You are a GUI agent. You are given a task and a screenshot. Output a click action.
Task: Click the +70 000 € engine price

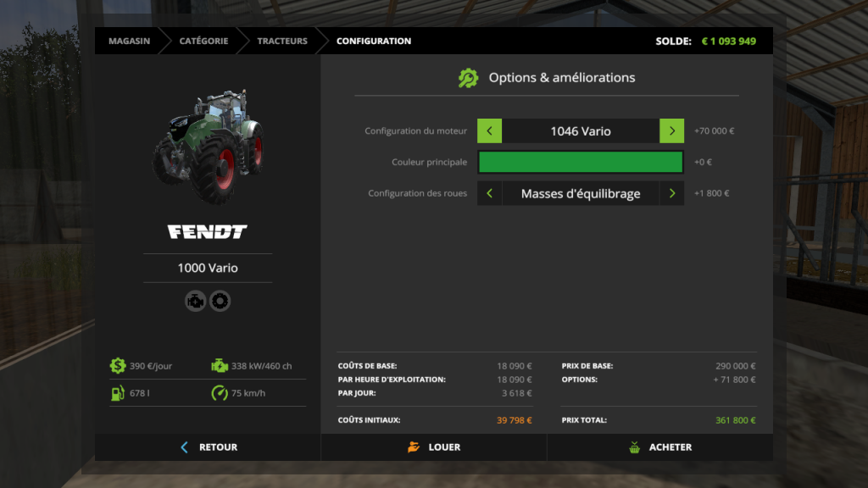click(x=714, y=131)
